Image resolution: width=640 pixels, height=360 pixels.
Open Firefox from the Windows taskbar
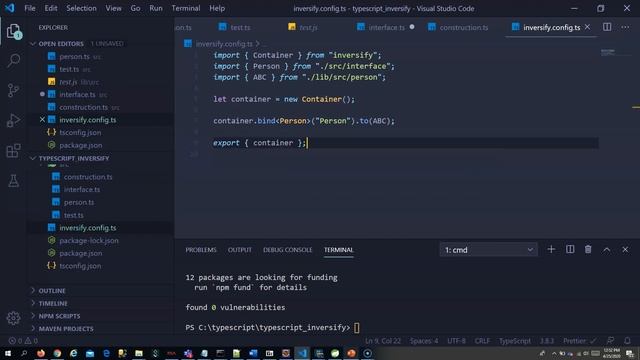pos(41,353)
